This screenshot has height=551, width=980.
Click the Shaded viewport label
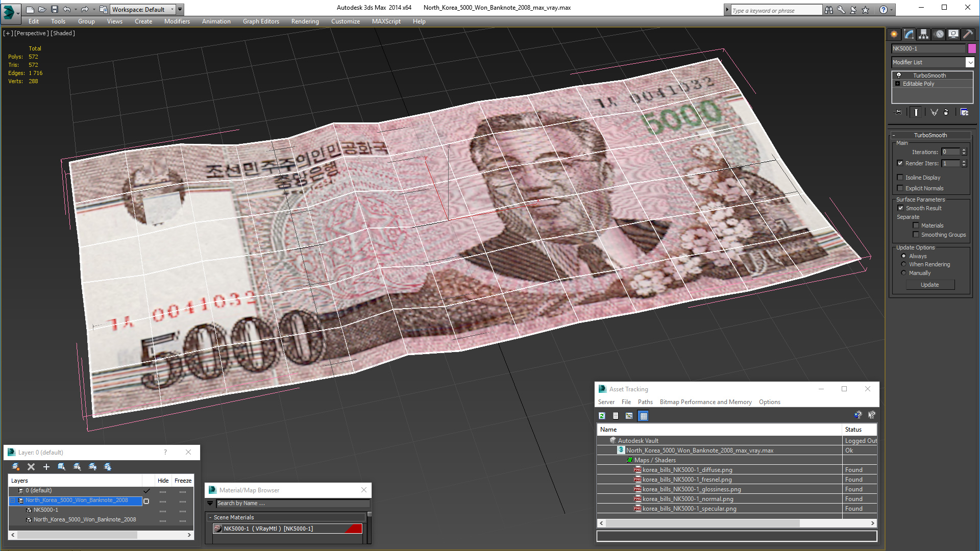pos(63,33)
